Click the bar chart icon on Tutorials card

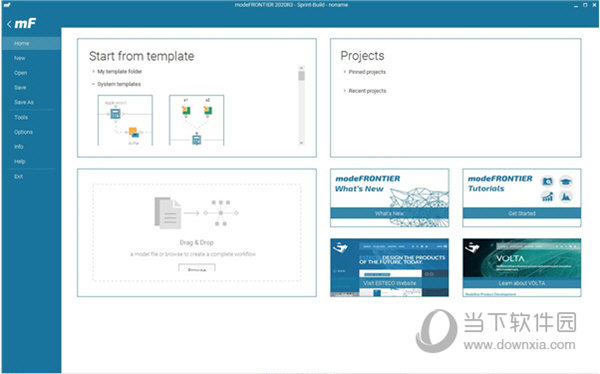tap(548, 197)
